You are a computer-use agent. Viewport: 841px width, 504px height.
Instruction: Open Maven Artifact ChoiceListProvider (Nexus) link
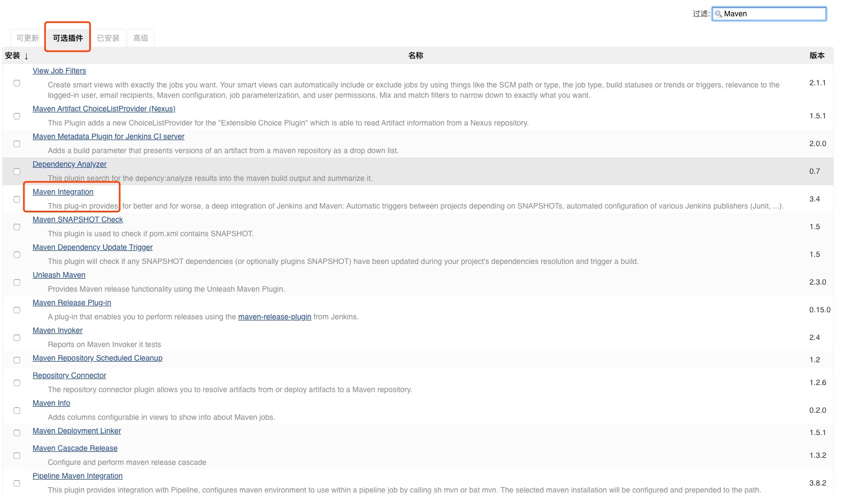[104, 109]
